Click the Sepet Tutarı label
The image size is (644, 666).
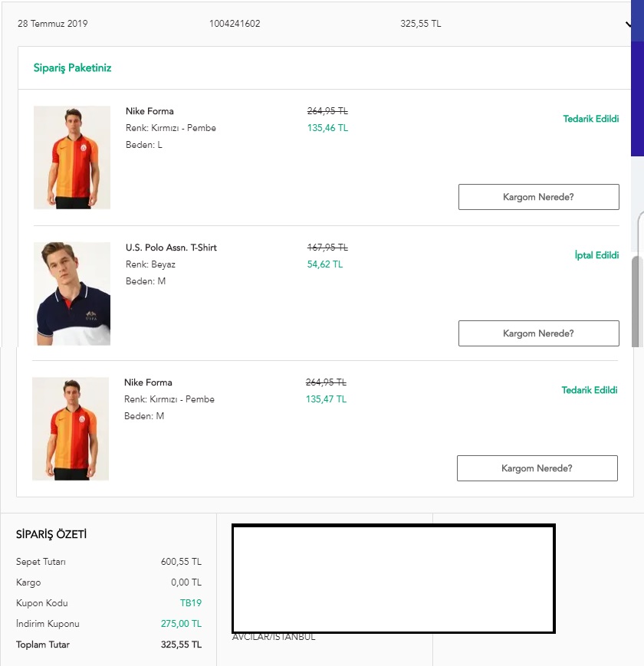coord(41,562)
